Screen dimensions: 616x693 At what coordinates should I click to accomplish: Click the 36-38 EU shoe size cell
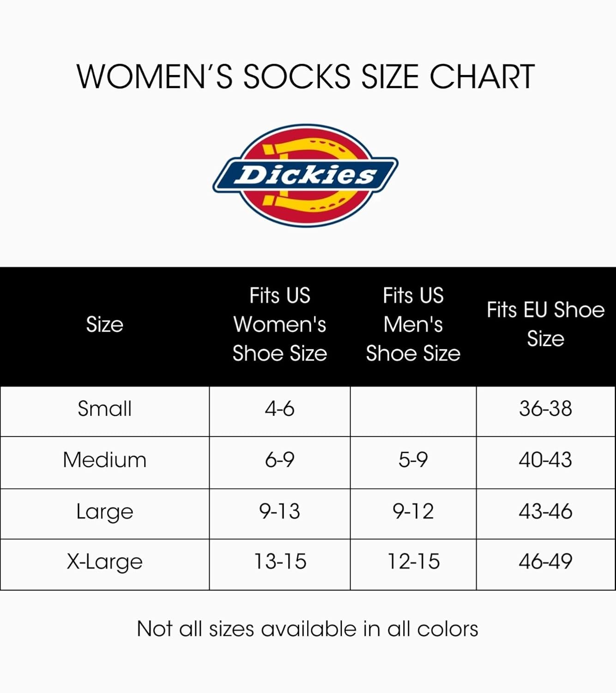click(545, 409)
